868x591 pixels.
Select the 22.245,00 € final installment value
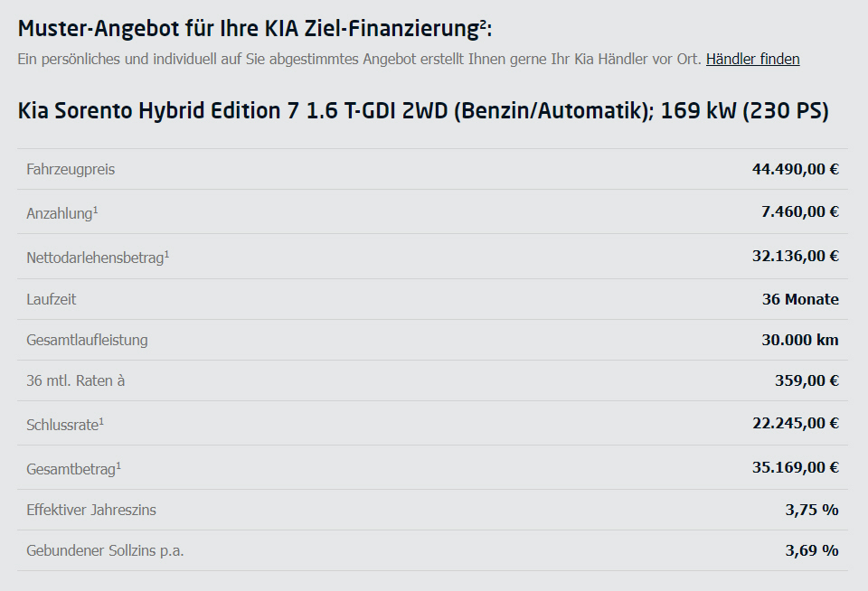click(796, 423)
